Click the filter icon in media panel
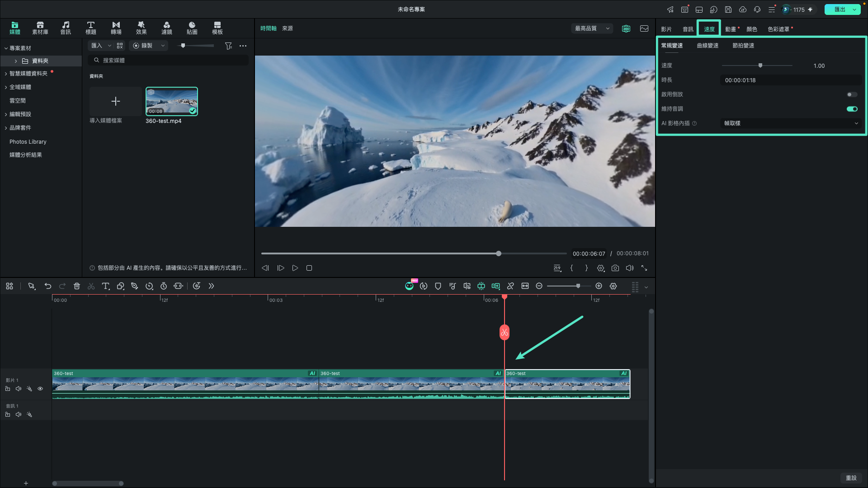The image size is (868, 488). (x=228, y=46)
